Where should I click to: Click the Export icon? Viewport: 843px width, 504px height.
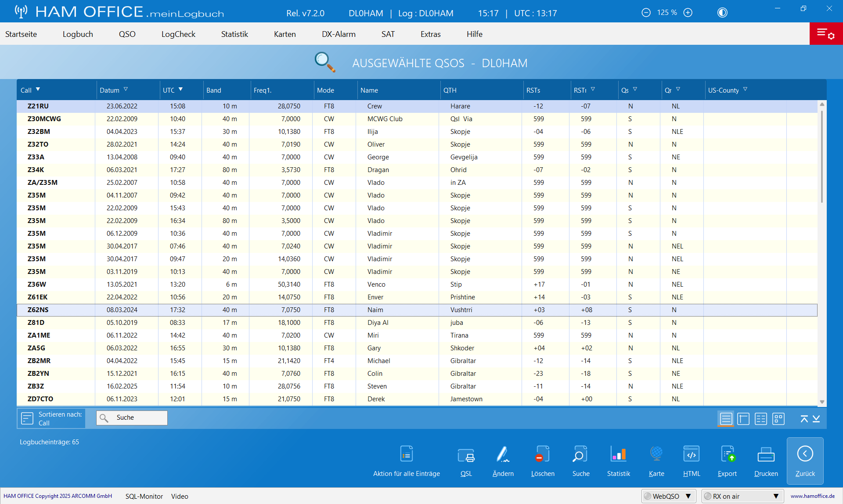(x=727, y=454)
